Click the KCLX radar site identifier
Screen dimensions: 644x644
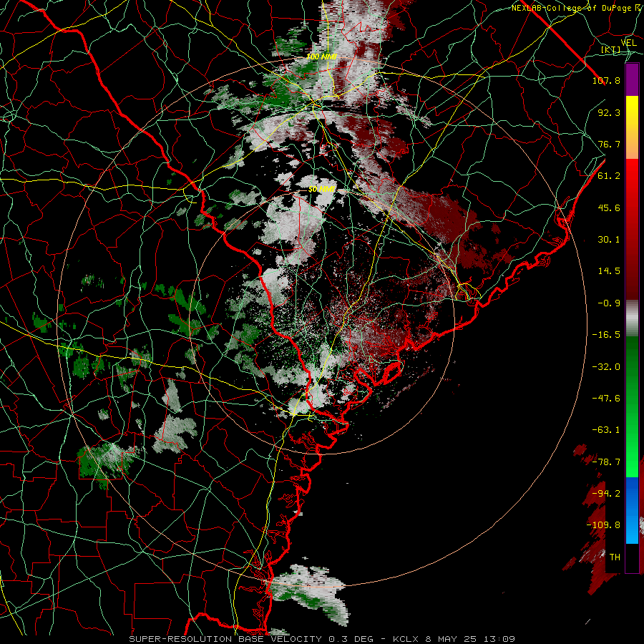[x=406, y=639]
